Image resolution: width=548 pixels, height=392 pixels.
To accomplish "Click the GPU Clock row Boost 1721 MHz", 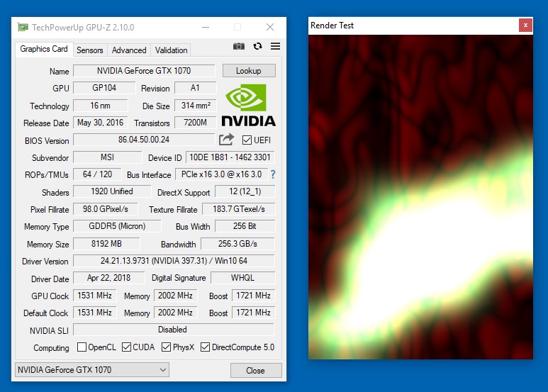I will 253,296.
